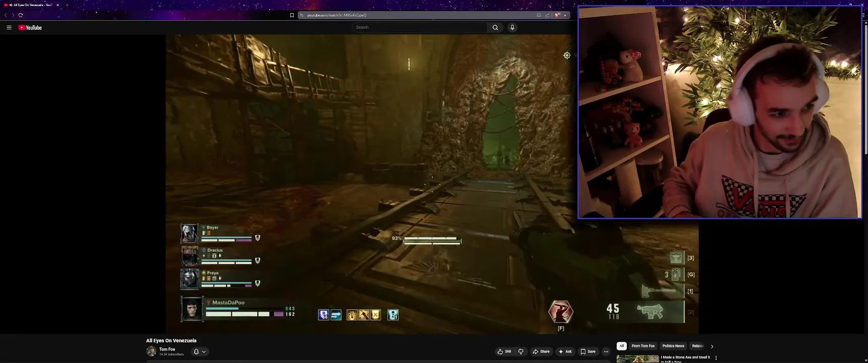Open the Stone Axe video thumbnail
Viewport: 868px width, 363px height.
coord(637,359)
